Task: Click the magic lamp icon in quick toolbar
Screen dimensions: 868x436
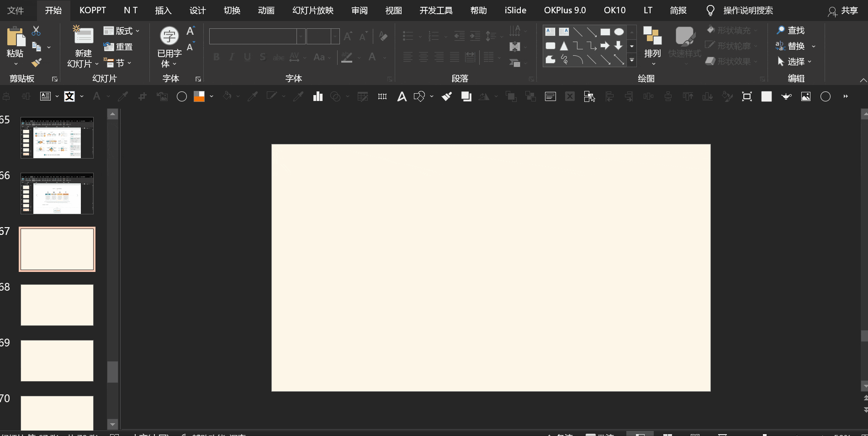Action: [786, 96]
